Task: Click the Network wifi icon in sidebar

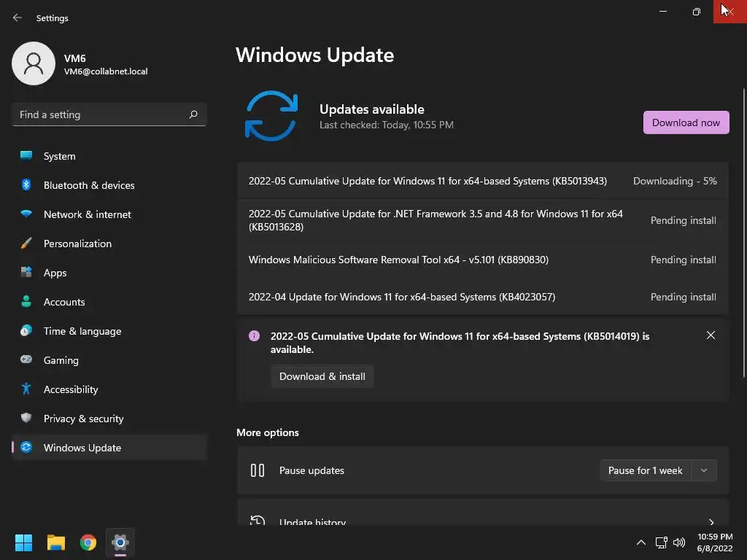Action: point(26,214)
